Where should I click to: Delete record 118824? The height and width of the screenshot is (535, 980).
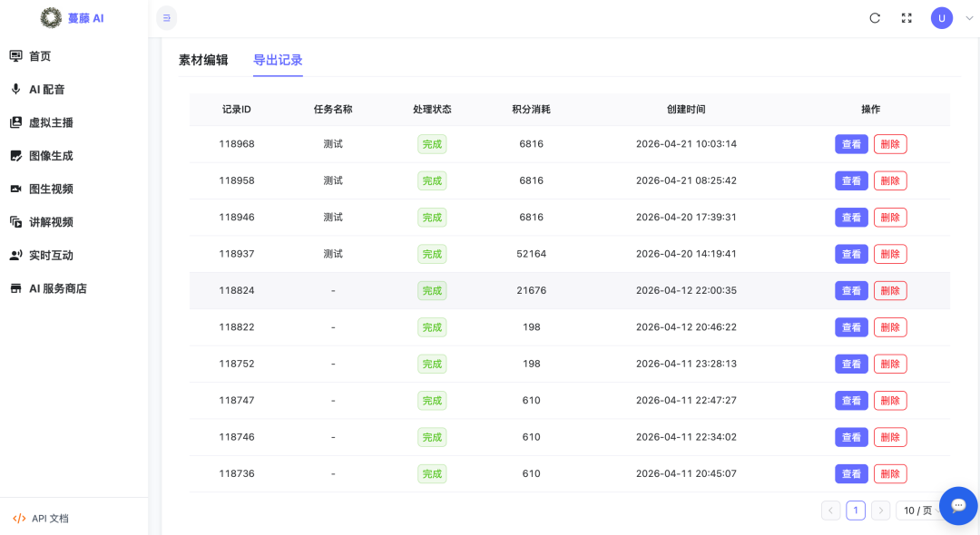(x=890, y=290)
